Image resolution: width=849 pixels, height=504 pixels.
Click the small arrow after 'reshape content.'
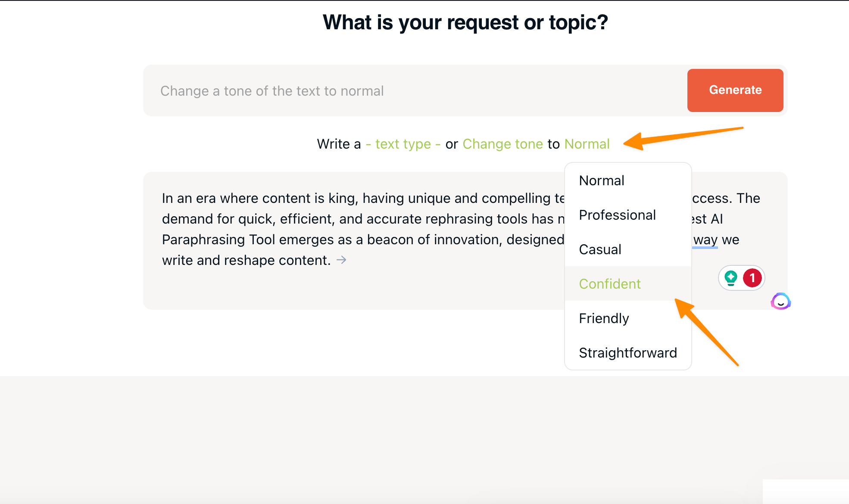[x=341, y=260]
